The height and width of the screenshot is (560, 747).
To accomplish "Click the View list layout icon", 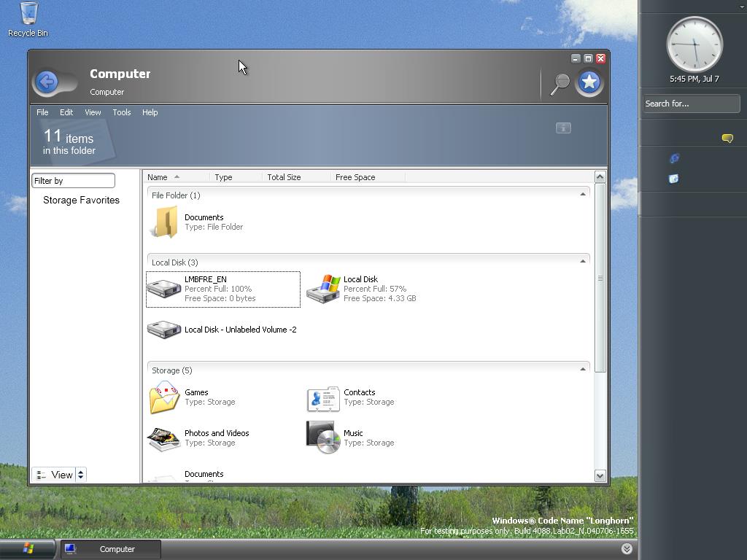I will point(41,475).
